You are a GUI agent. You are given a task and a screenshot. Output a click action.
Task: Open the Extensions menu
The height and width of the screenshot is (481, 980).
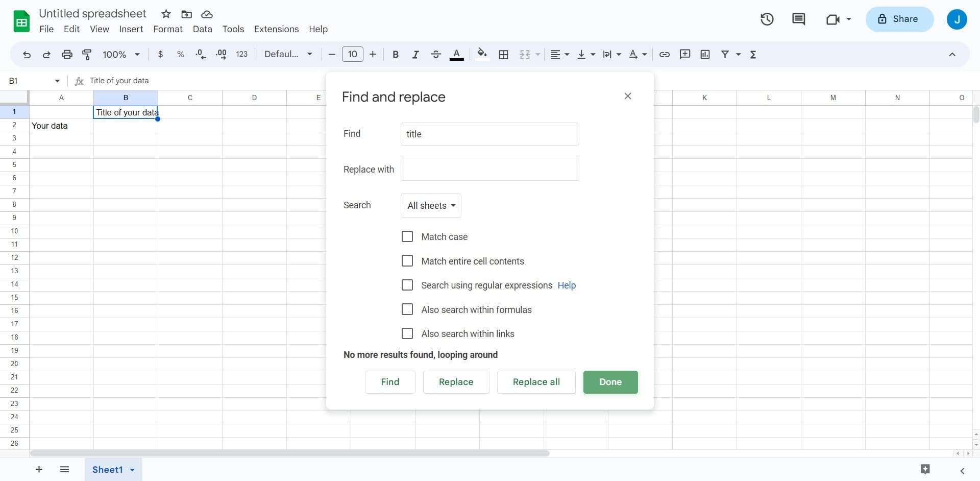point(276,29)
